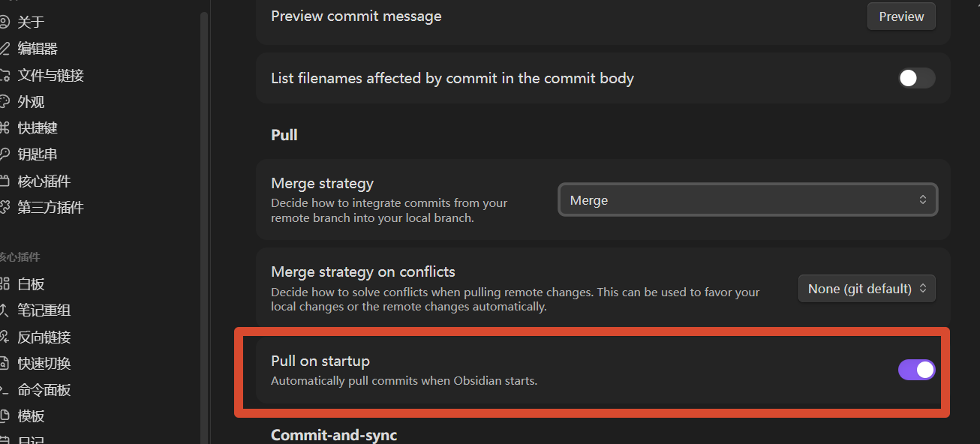This screenshot has width=980, height=444.
Task: Open 笔记重组 note composer settings
Action: [44, 310]
